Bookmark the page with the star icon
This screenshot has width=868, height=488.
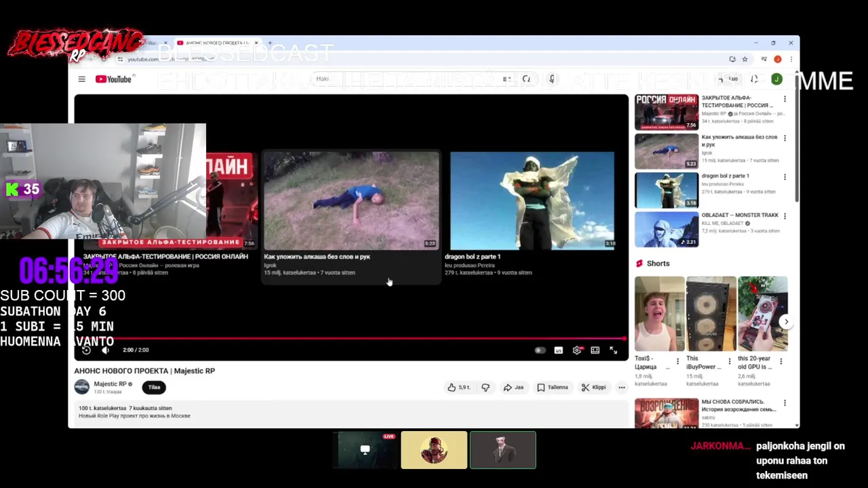pyautogui.click(x=745, y=59)
